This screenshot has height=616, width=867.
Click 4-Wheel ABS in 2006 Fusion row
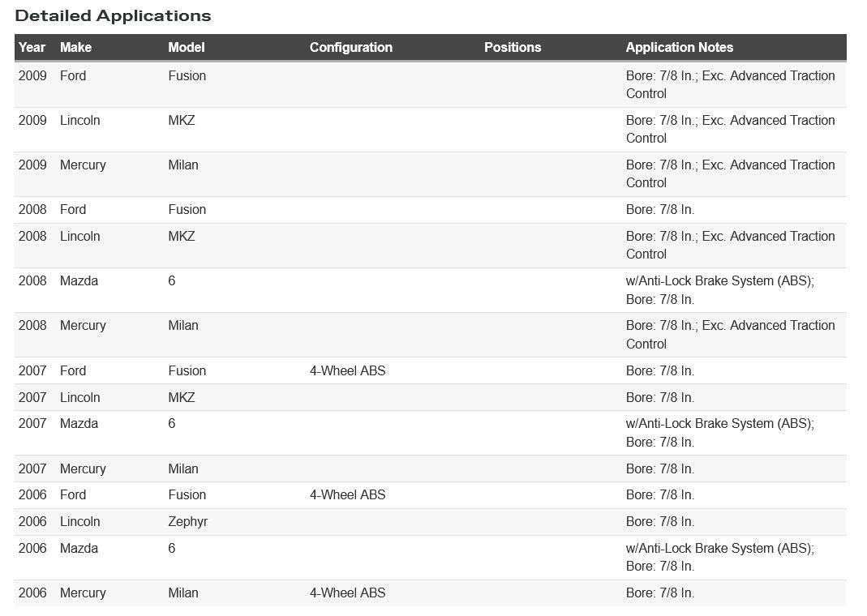tap(347, 495)
